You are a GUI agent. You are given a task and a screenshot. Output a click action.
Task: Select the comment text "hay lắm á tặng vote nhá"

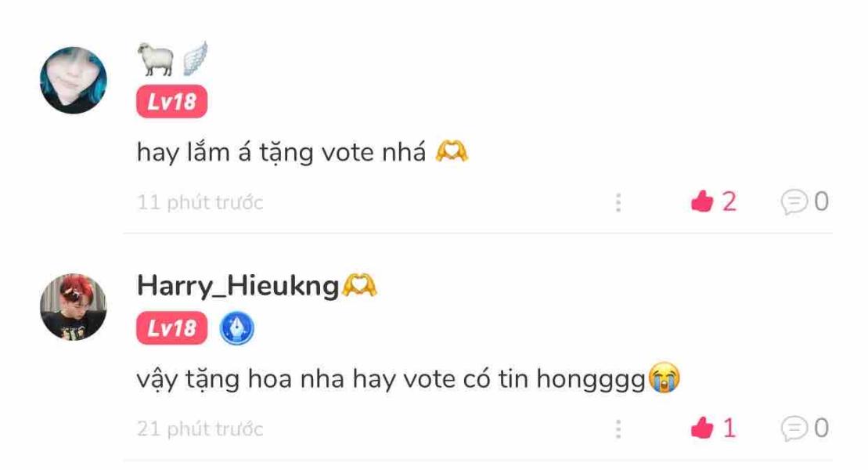pyautogui.click(x=281, y=153)
